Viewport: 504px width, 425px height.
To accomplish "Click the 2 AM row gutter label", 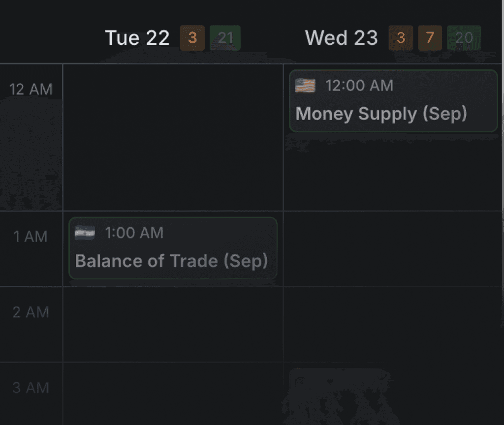I will 31,312.
